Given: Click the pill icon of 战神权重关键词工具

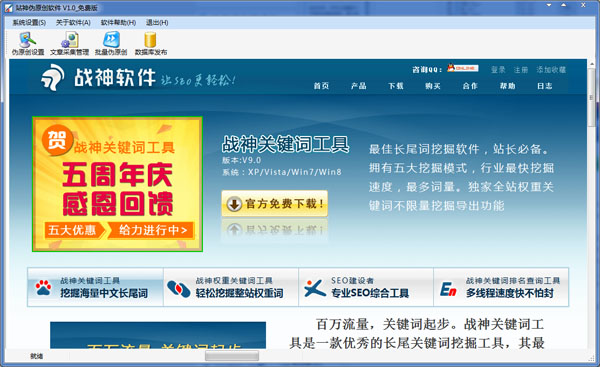Looking at the screenshot, I should [178, 289].
